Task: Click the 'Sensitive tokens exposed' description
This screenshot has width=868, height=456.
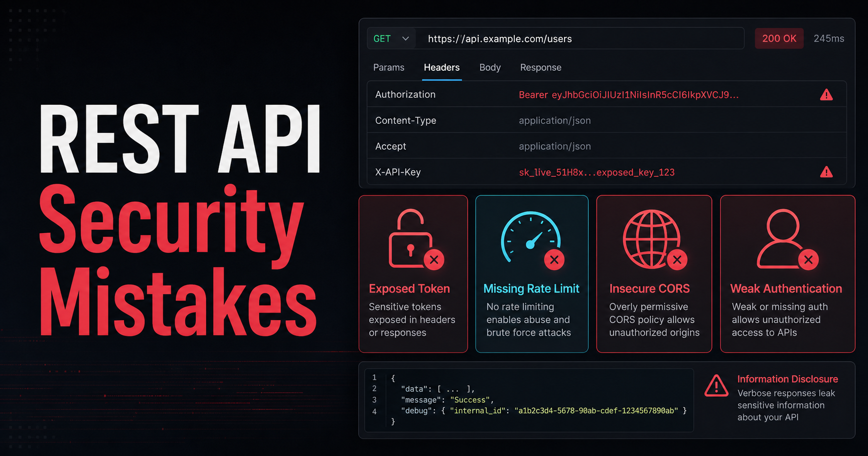Action: tap(412, 320)
